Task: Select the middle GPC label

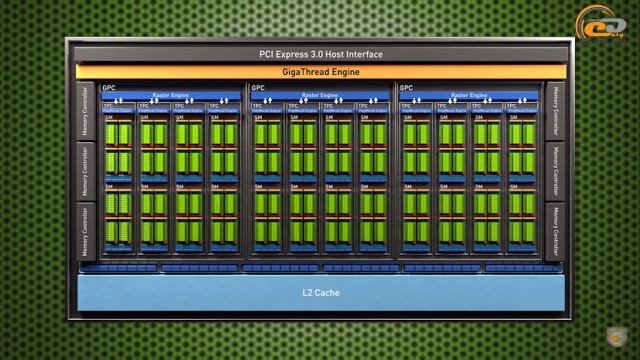Action: coord(258,88)
